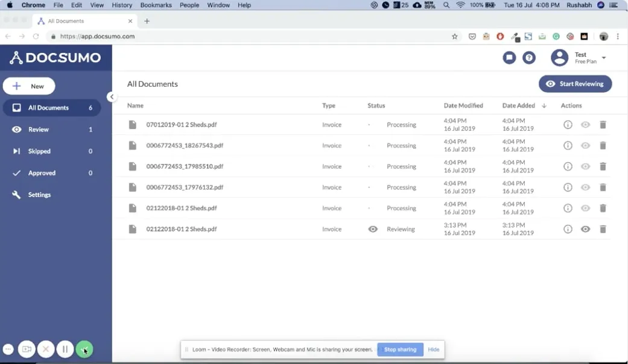The image size is (628, 364).
Task: Delete 0006772453_17985510.pdf with trash icon
Action: click(603, 166)
